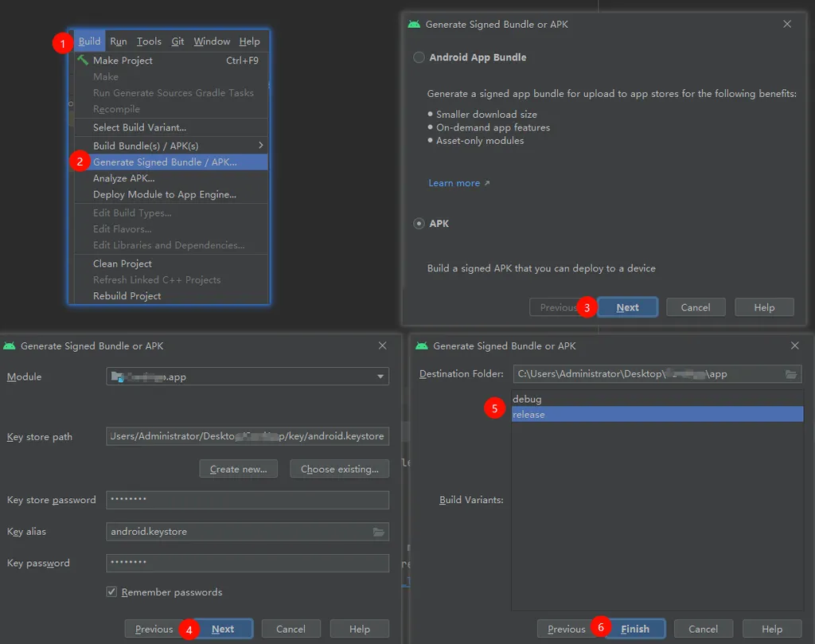Click the Android icon of the APK type dialog
Viewport: 815px width, 644px height.
tap(414, 25)
